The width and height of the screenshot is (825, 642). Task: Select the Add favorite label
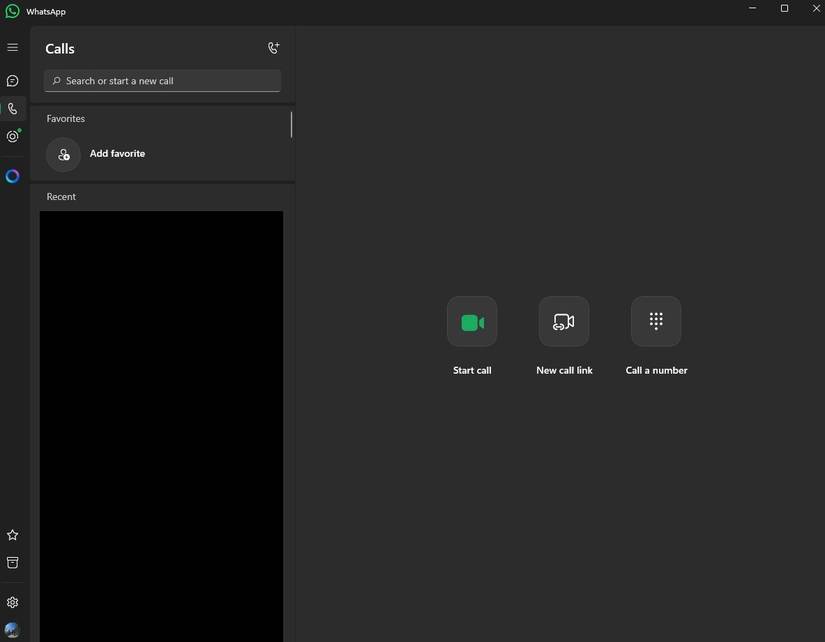click(x=117, y=154)
